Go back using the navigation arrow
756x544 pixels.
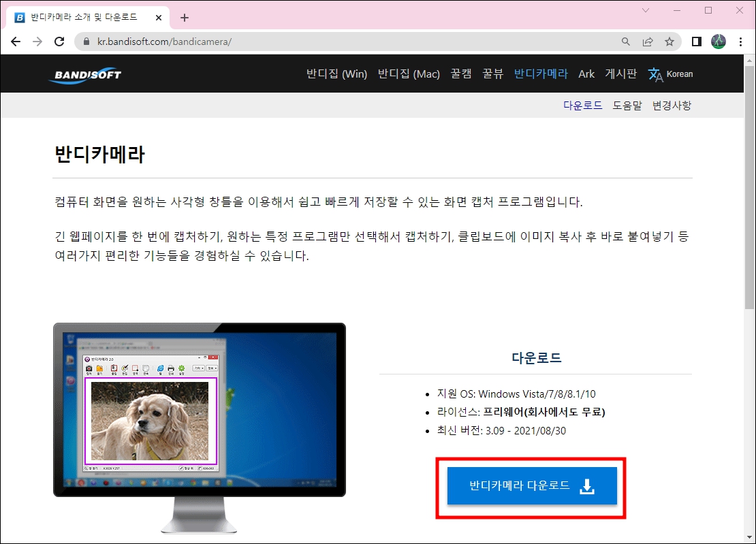coord(16,42)
